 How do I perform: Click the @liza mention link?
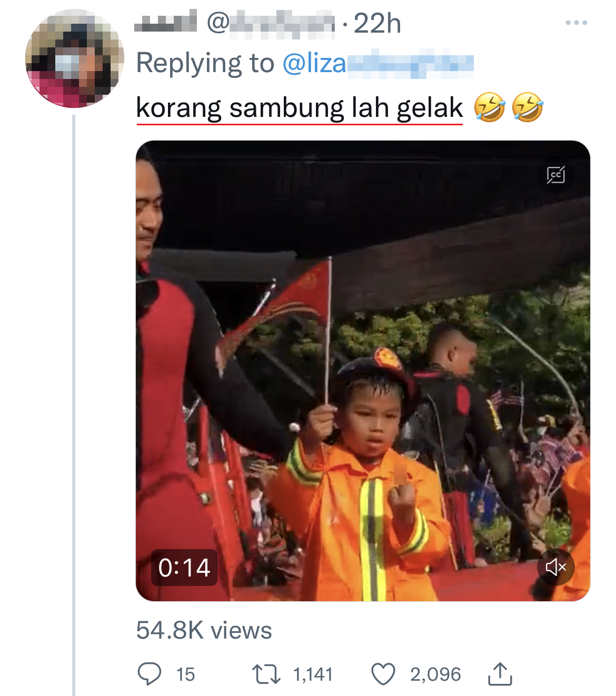point(377,64)
